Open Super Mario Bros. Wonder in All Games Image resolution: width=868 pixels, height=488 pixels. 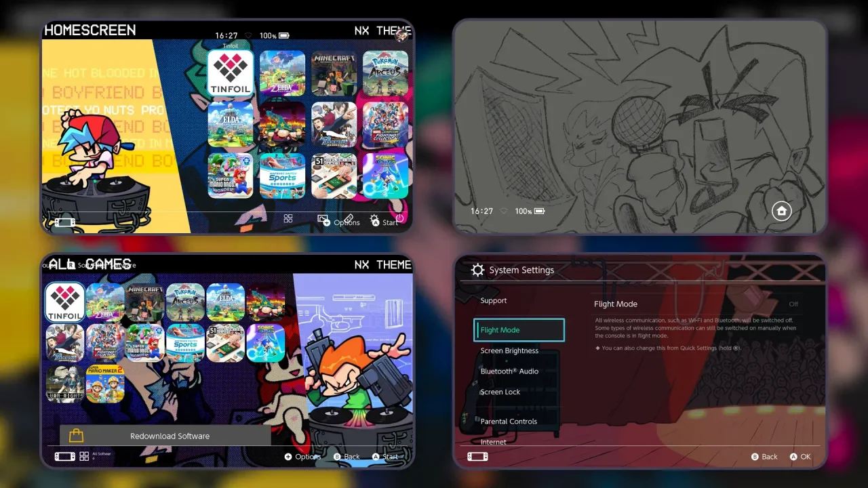[145, 343]
